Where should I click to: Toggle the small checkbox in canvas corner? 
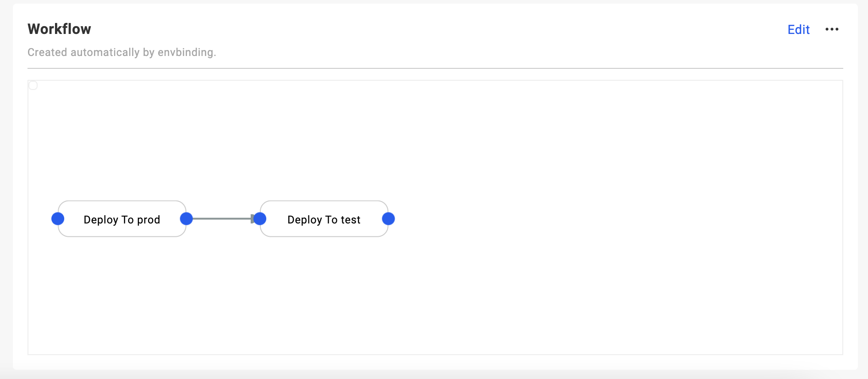33,85
